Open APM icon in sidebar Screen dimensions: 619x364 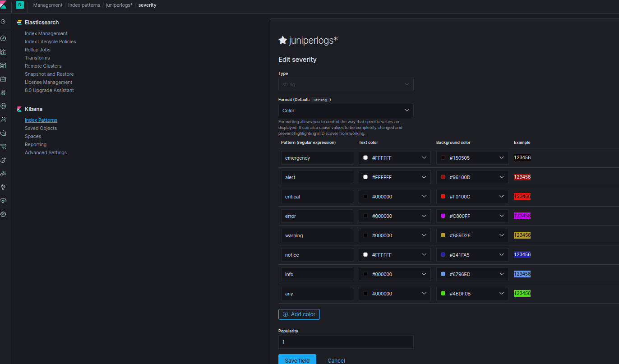point(3,147)
